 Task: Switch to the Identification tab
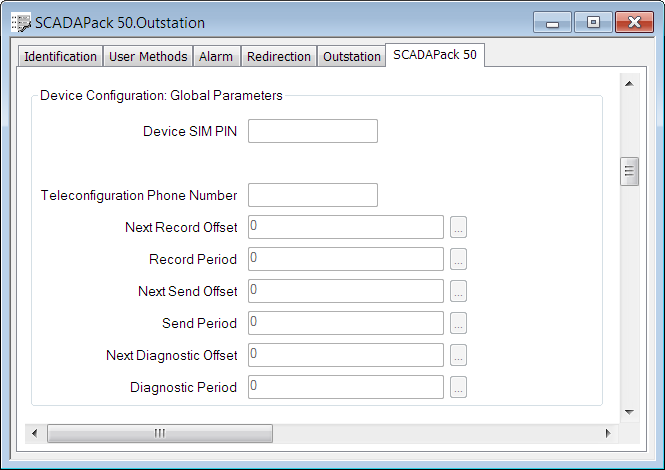(x=60, y=57)
